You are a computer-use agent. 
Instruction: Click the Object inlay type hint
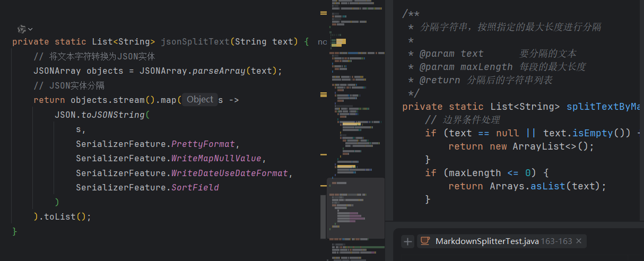200,100
